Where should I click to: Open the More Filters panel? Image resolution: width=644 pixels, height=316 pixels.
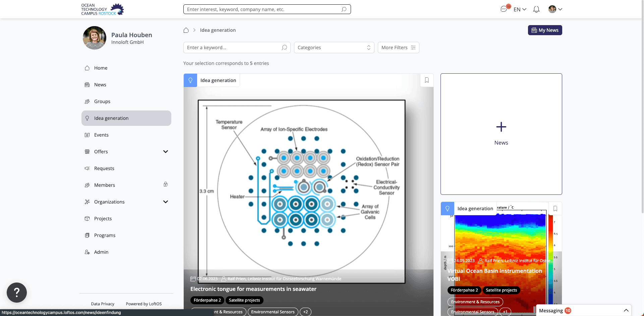tap(398, 48)
